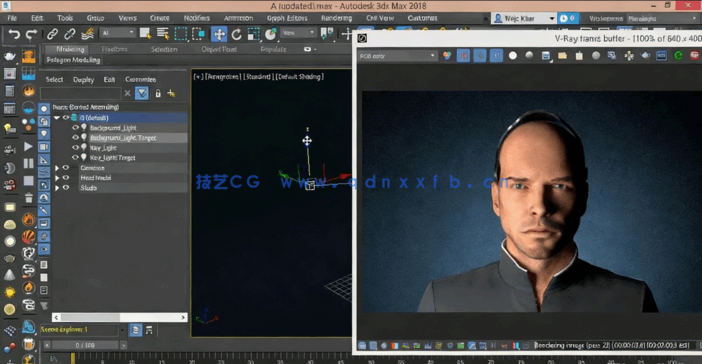Toggle the red channel in V-Ray frame buffer

pyautogui.click(x=463, y=56)
